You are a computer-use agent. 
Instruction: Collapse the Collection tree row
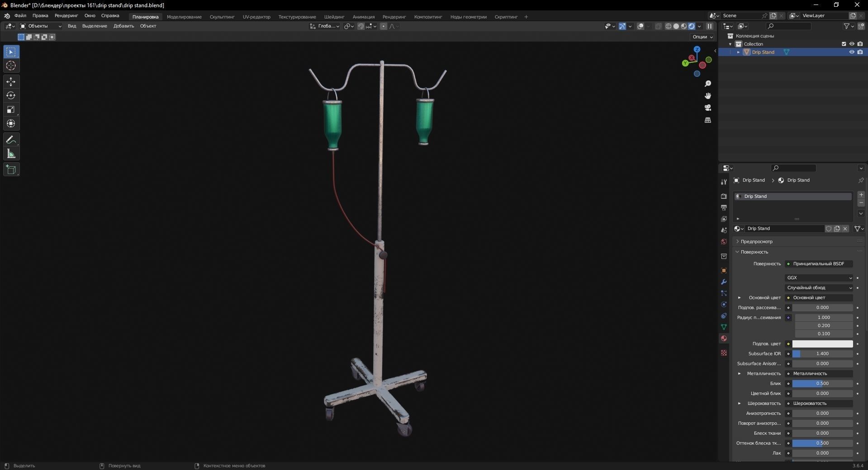(730, 44)
